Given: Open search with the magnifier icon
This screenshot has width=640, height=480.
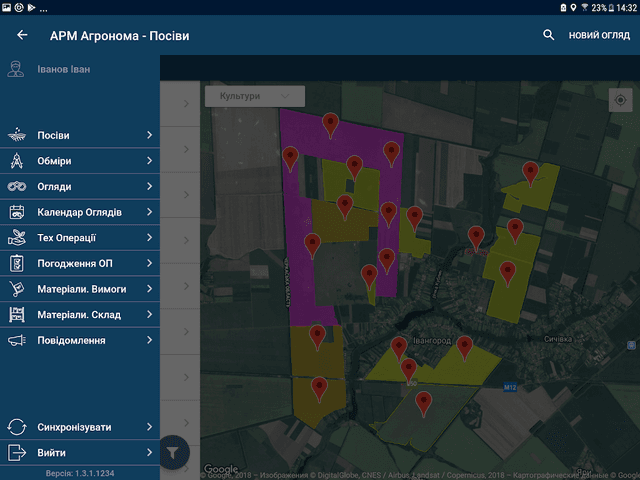Looking at the screenshot, I should pos(549,35).
